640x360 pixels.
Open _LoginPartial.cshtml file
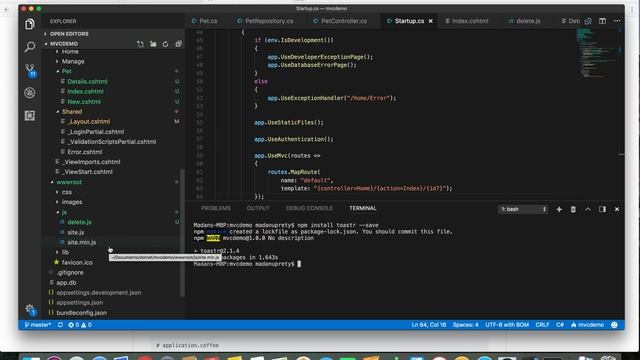96,132
